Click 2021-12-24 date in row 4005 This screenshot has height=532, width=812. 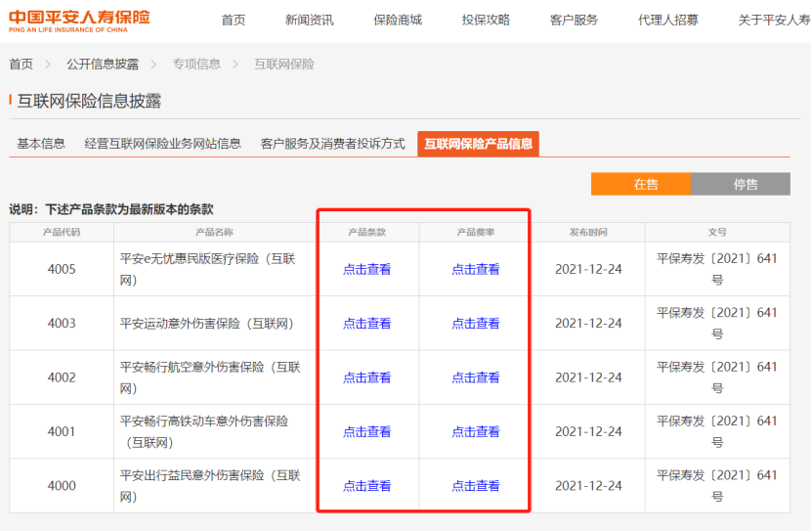588,270
